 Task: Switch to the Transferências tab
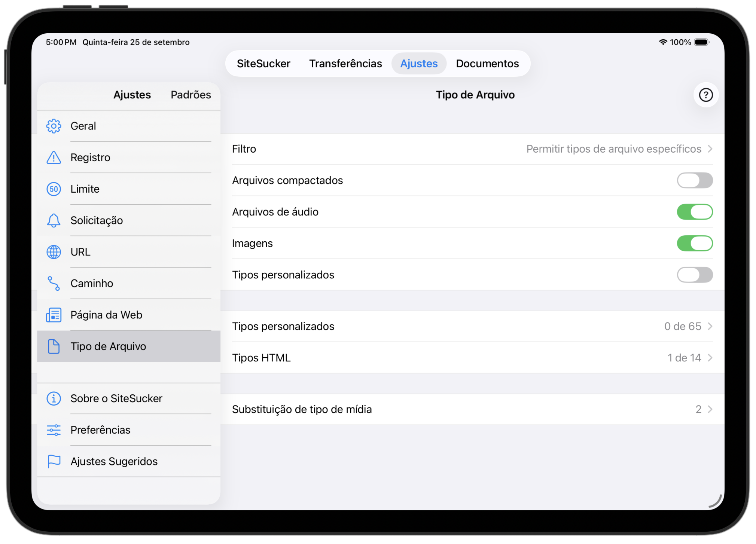point(345,64)
